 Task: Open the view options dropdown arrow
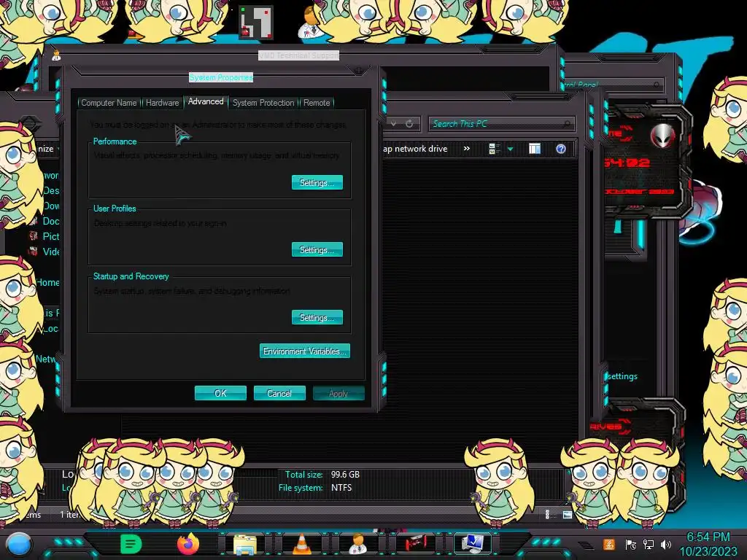[510, 149]
